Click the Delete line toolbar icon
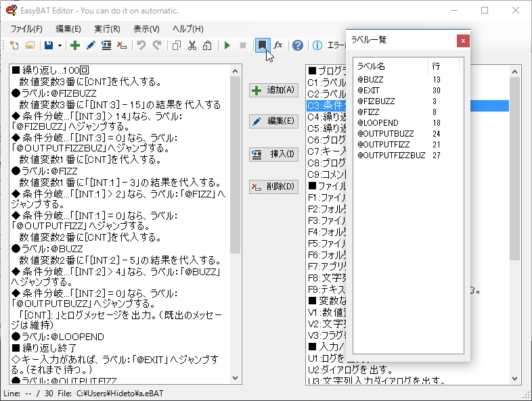The width and height of the screenshot is (532, 401). coord(121,45)
